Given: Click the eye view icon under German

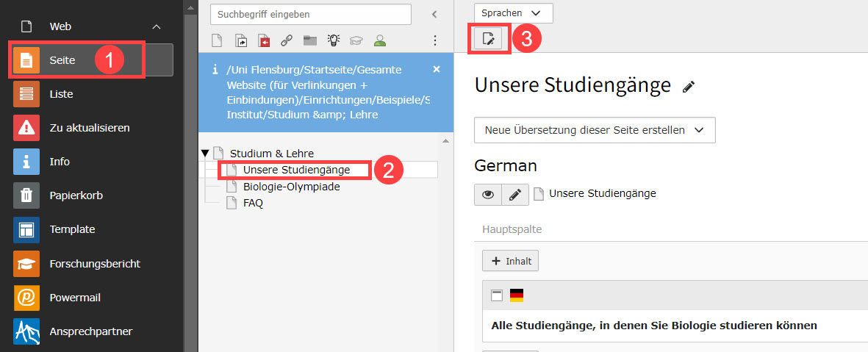Looking at the screenshot, I should click(x=488, y=194).
